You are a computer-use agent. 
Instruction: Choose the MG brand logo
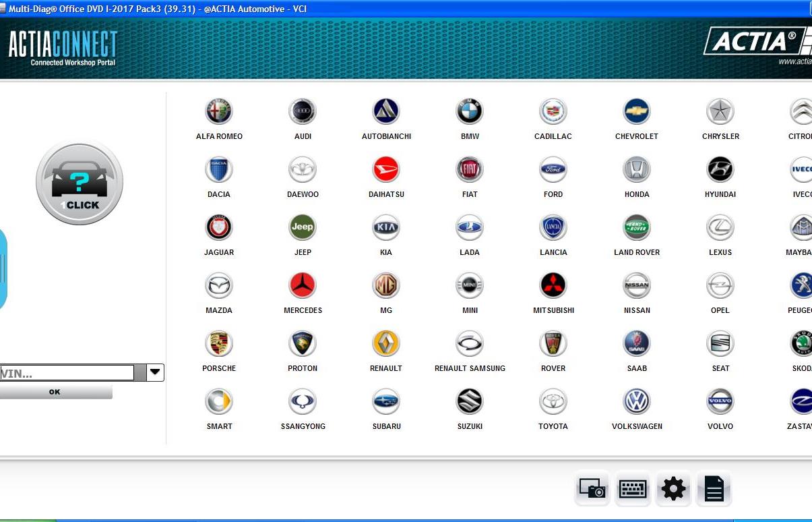386,285
